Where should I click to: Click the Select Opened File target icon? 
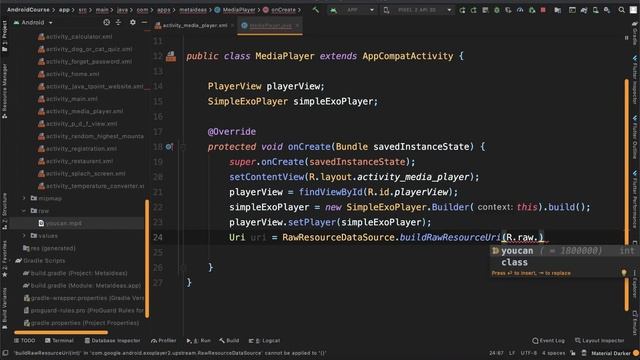click(x=107, y=22)
